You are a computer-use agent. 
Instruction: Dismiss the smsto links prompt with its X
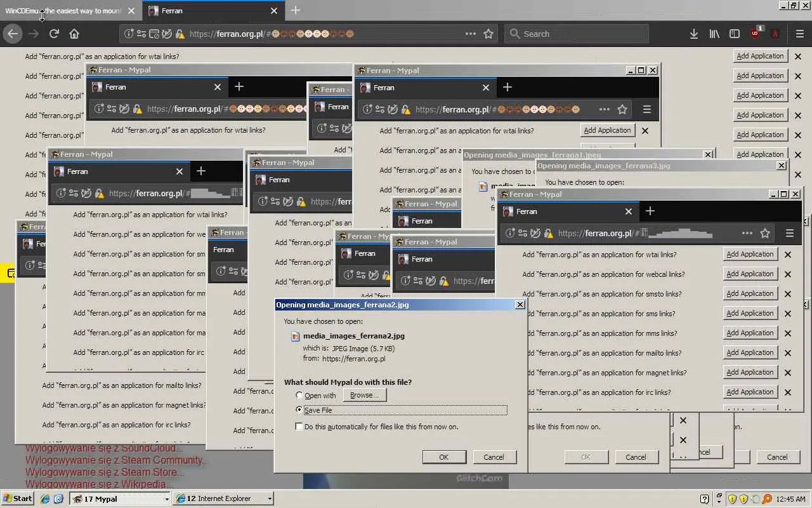[788, 294]
